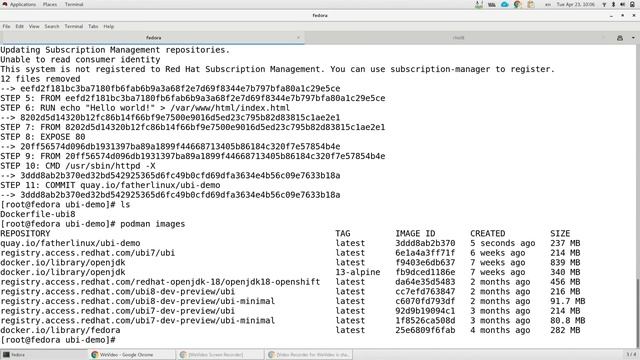Click the volume status icon
Screen dimensions: 640x360
tap(622, 4)
